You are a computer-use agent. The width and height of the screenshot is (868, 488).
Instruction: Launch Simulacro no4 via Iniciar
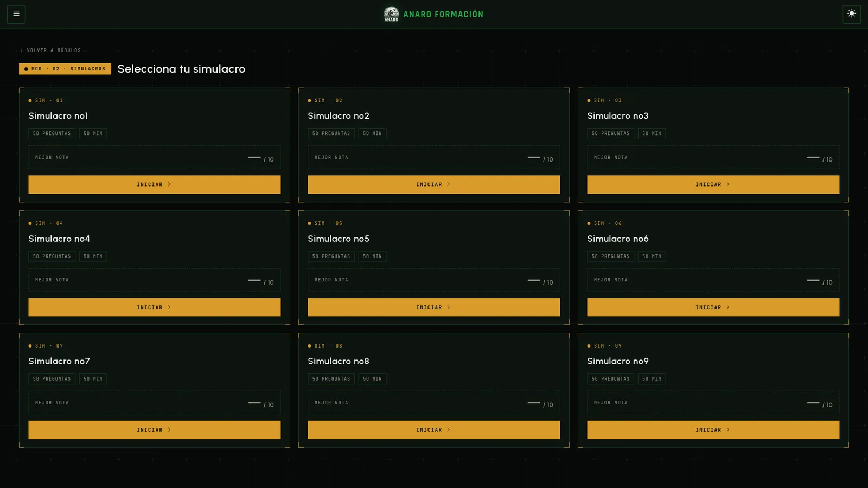pos(155,307)
